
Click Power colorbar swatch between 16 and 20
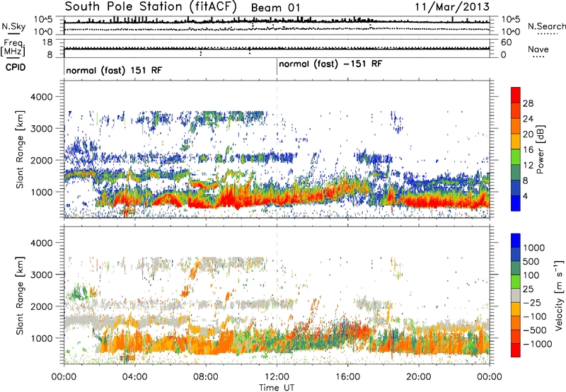[516, 142]
